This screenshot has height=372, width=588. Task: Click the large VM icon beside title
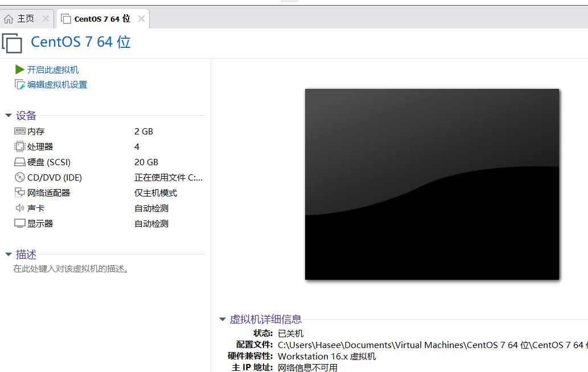[12, 43]
